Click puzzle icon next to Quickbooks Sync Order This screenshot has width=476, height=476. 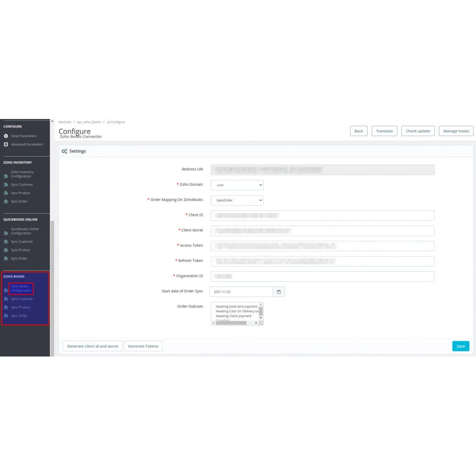click(x=6, y=258)
